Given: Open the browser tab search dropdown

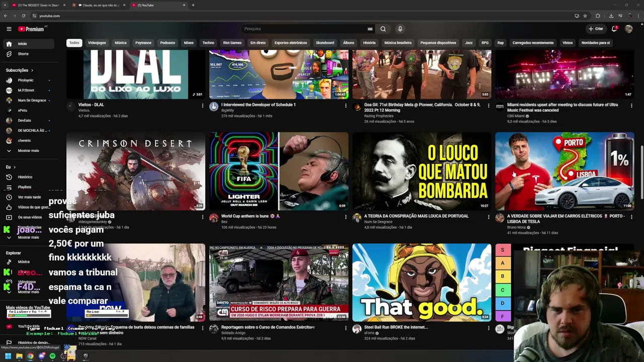Looking at the screenshot, I should [6, 5].
